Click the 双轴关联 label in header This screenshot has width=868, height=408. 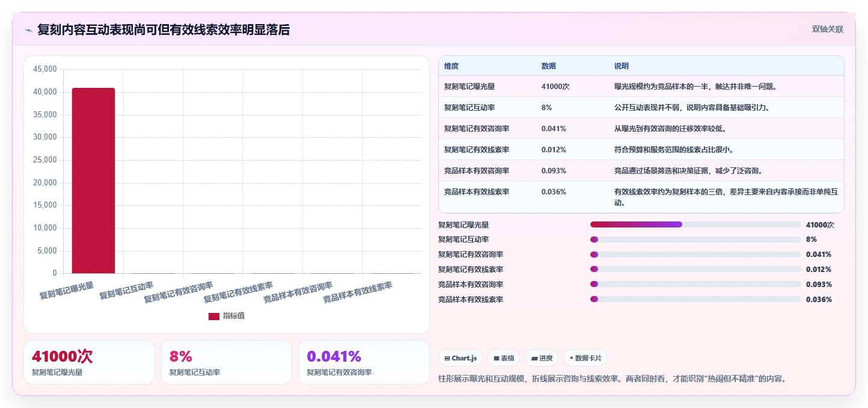click(x=827, y=29)
